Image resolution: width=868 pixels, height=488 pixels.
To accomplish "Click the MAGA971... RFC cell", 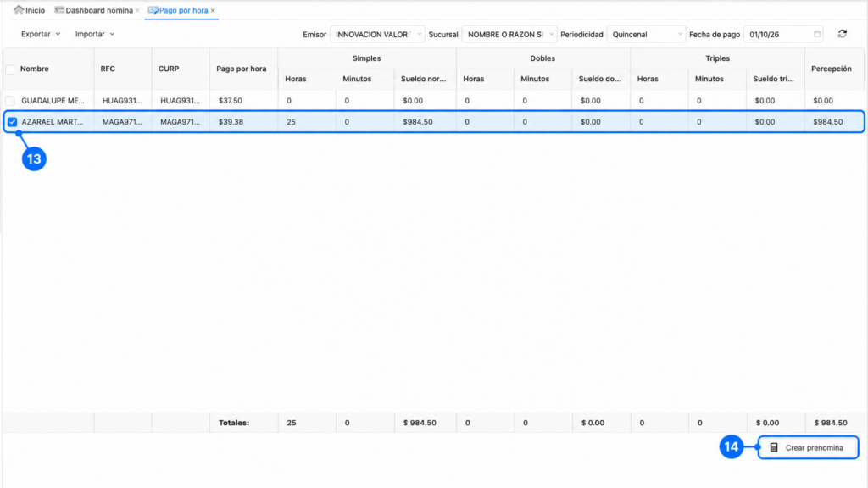I will [122, 122].
